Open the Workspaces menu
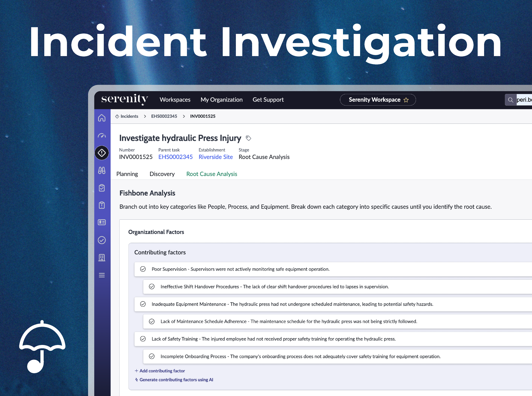Screen dimensions: 532x396 [x=175, y=100]
